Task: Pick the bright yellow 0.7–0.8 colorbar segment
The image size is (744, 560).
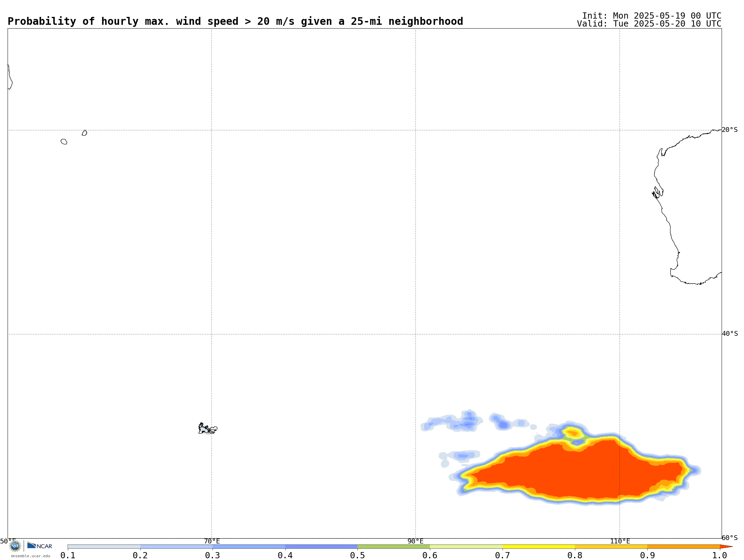Action: tap(539, 547)
